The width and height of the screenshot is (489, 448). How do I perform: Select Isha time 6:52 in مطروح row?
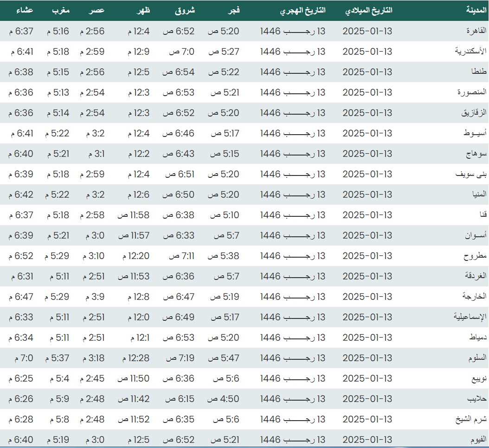point(21,256)
